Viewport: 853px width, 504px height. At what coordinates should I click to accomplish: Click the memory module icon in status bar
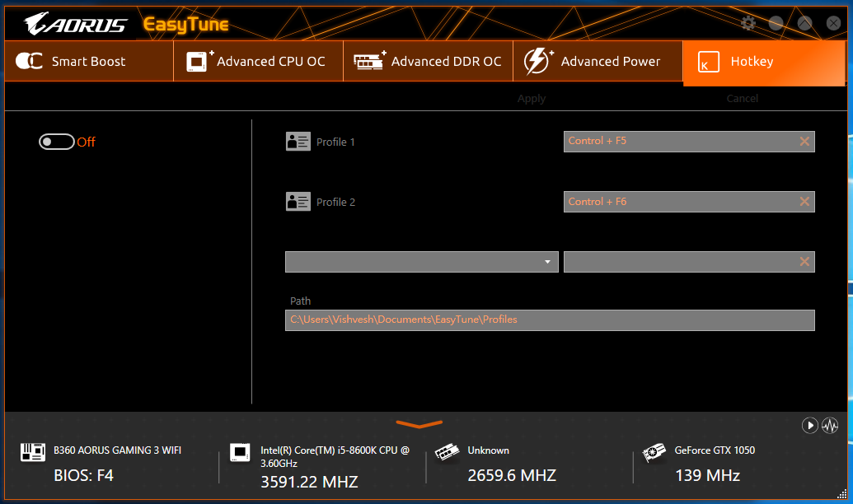[x=448, y=452]
